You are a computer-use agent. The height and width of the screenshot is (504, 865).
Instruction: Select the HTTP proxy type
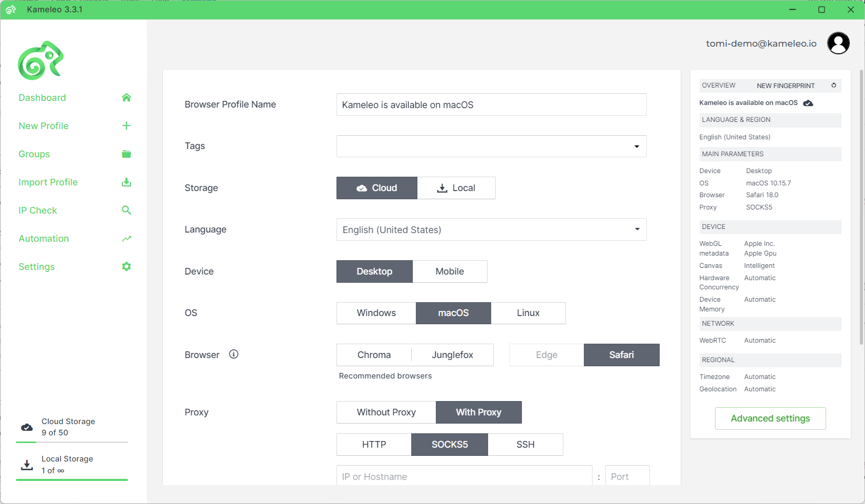click(373, 445)
